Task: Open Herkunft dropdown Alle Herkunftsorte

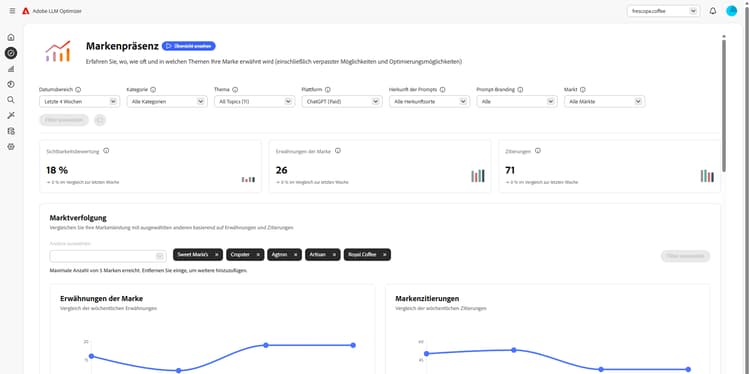Action: (430, 101)
